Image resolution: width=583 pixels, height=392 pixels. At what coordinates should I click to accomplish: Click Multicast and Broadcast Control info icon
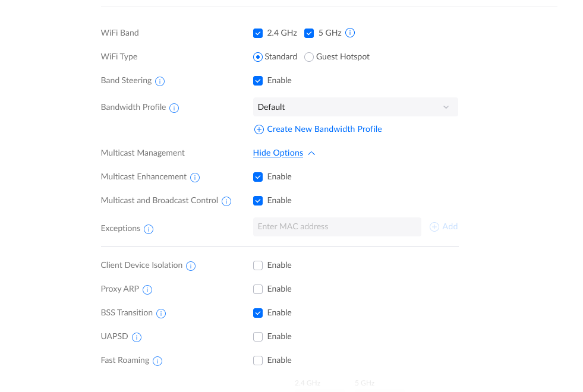[x=226, y=201]
